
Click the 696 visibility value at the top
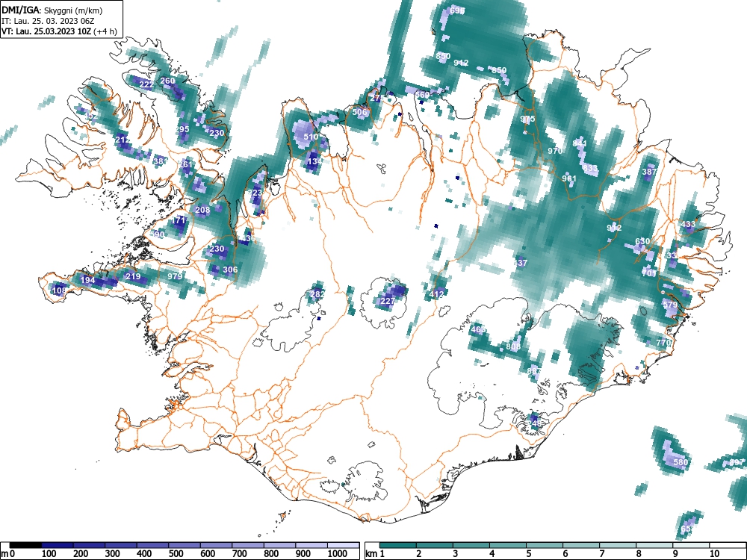(x=457, y=10)
